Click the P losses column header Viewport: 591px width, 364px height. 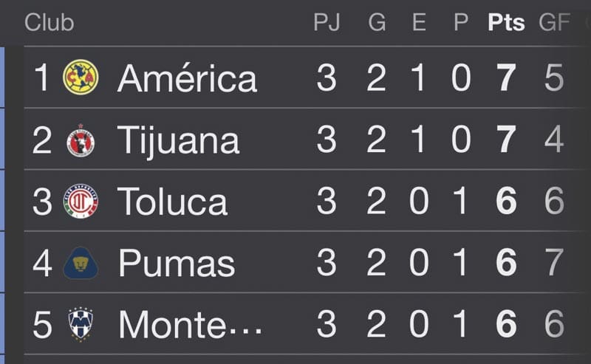[461, 23]
